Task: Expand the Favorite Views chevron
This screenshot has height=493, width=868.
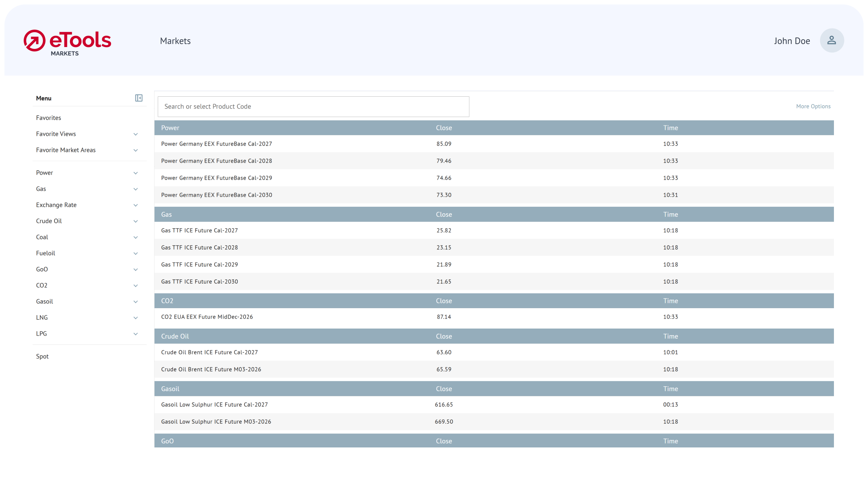Action: (x=136, y=134)
